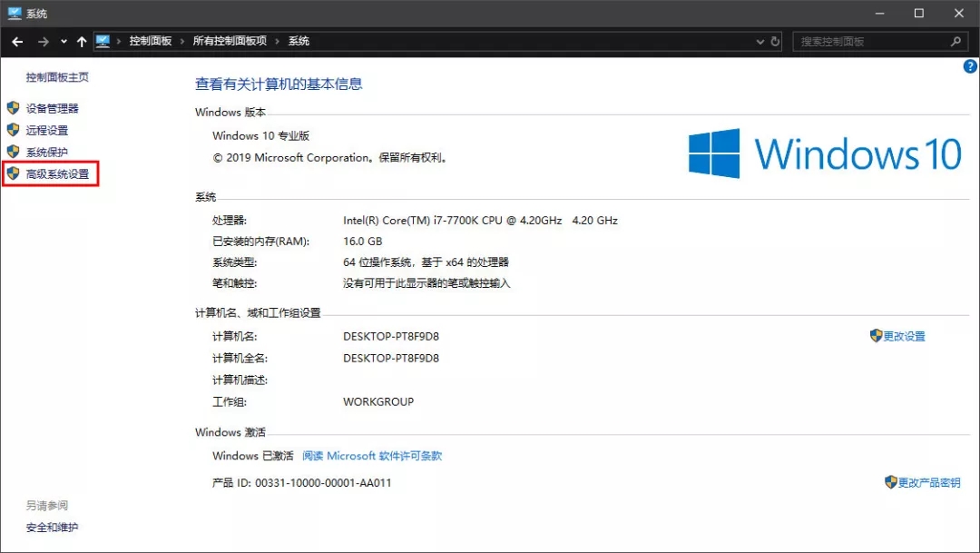
Task: Open 远程设置 via its shield icon
Action: click(13, 128)
